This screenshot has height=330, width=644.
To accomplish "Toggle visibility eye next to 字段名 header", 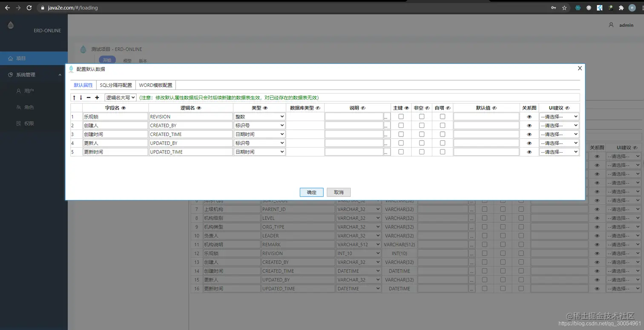I will click(x=124, y=108).
